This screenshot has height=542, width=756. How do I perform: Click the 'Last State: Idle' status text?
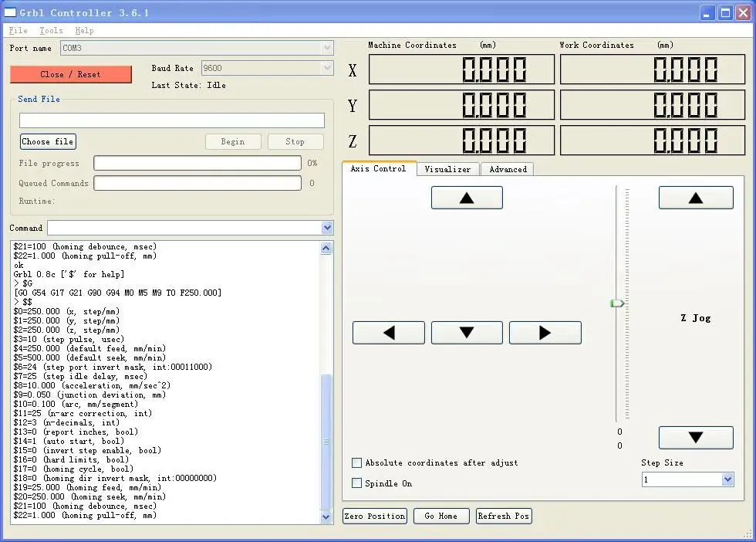(188, 85)
